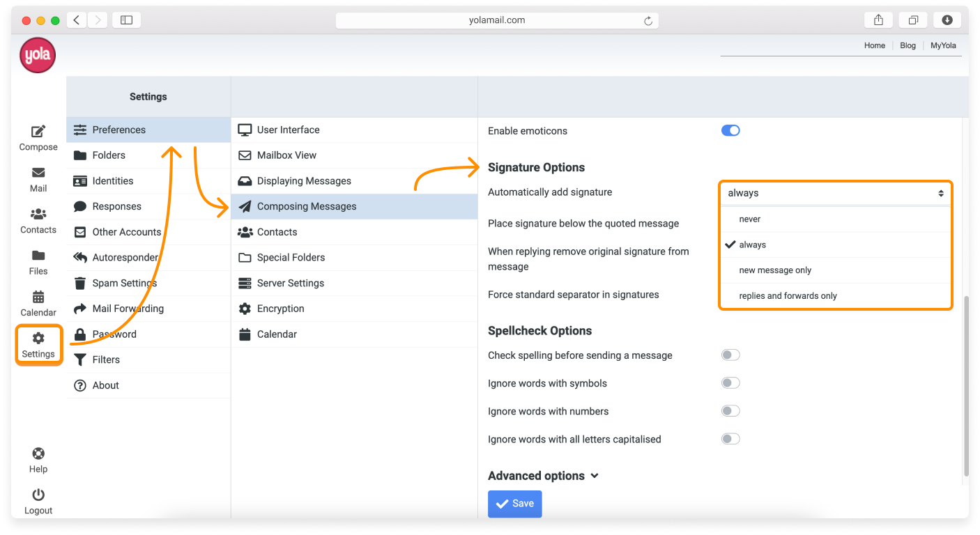Go to Contacts in left sidebar
Viewport: 980px width, 535px height.
tap(38, 215)
